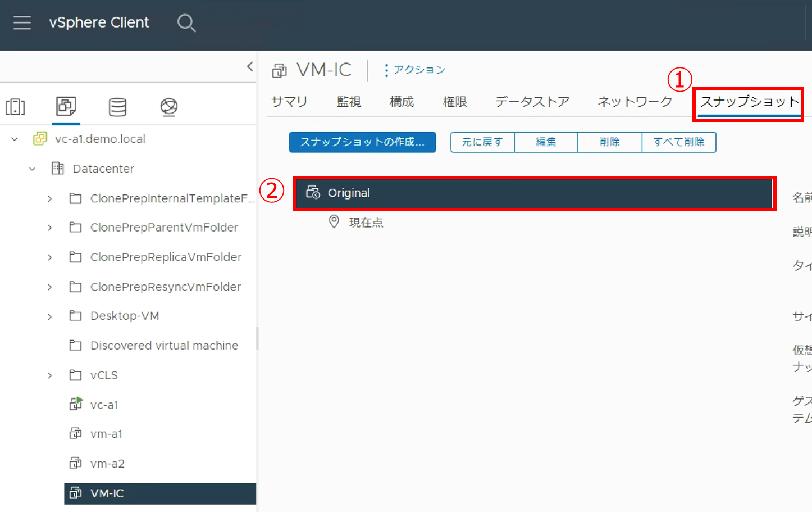Click the 現在点 location marker icon

(334, 222)
